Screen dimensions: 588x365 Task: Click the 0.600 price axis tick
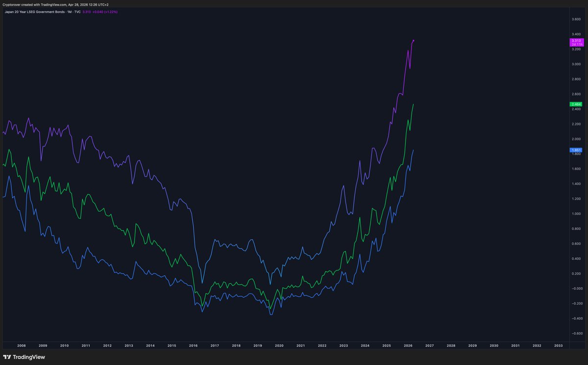[576, 243]
